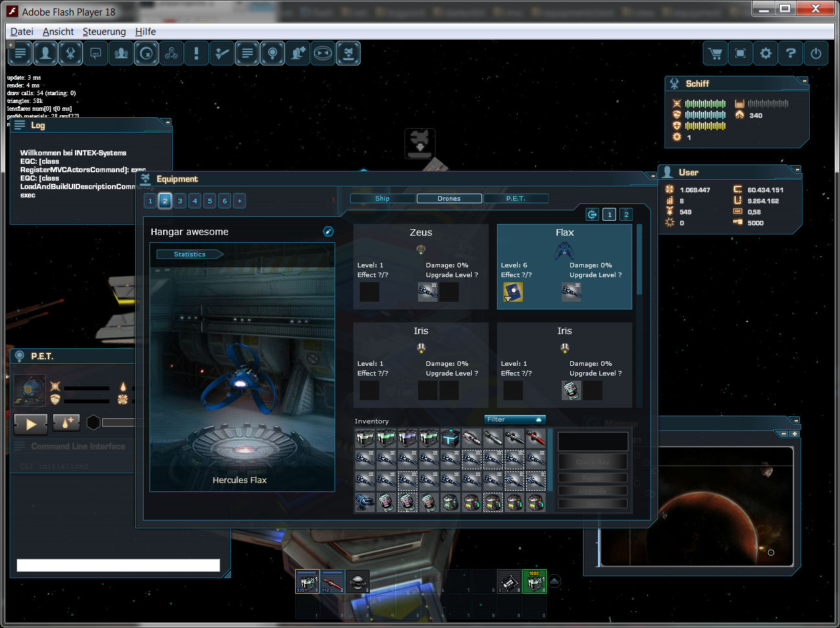Open the shop cart icon
The image size is (840, 628).
715,54
